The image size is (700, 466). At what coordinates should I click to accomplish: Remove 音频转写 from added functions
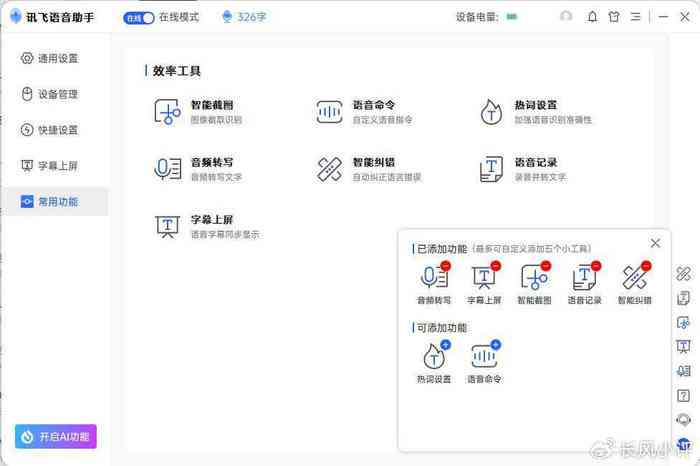[x=446, y=266]
